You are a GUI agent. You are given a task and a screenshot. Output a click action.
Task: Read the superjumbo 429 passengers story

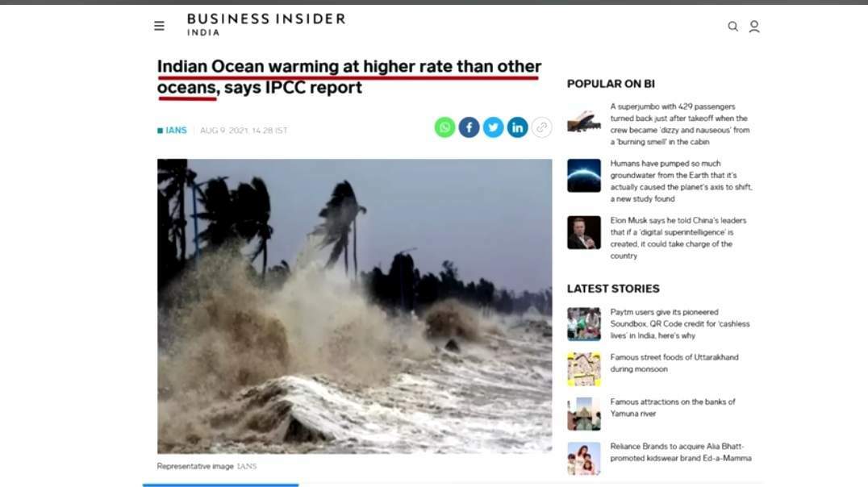(x=680, y=124)
